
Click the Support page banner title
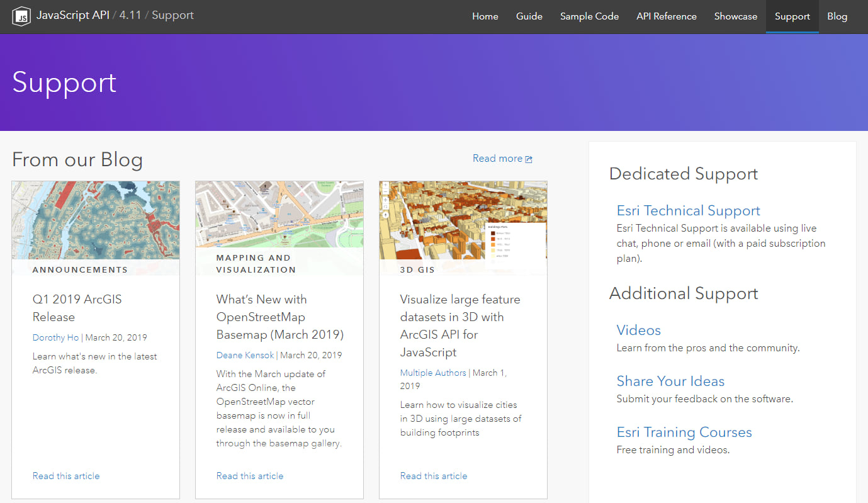pos(64,82)
